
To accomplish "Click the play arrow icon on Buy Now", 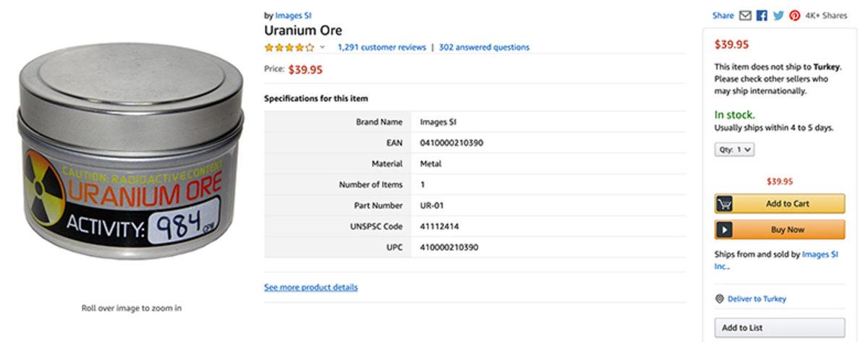I will pos(724,230).
